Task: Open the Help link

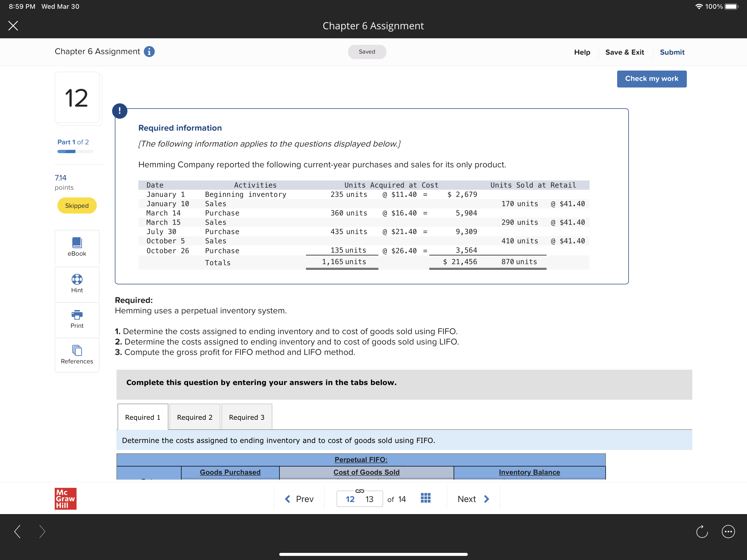Action: 582,52
